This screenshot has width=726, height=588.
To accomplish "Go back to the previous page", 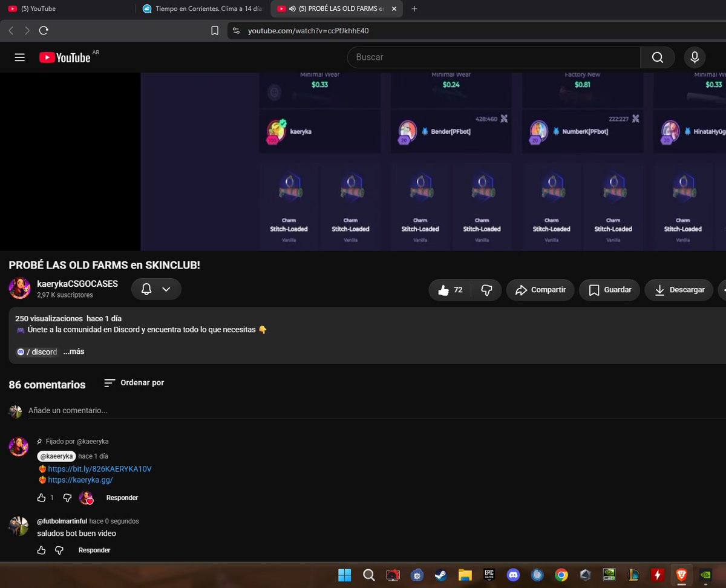I will pos(11,31).
